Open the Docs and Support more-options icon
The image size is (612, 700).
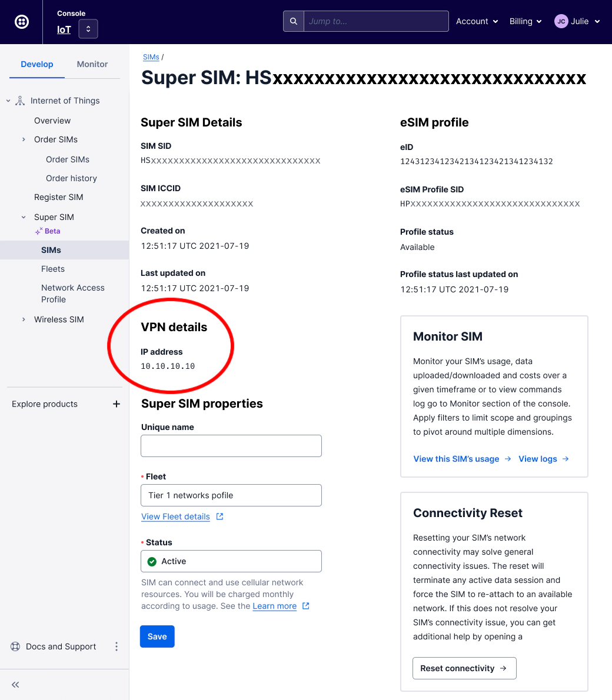117,646
